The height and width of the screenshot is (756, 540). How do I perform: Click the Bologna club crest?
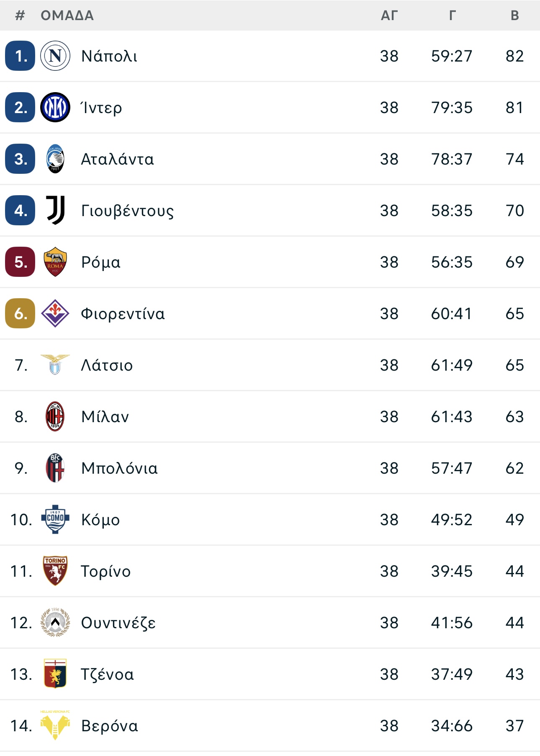click(x=55, y=468)
